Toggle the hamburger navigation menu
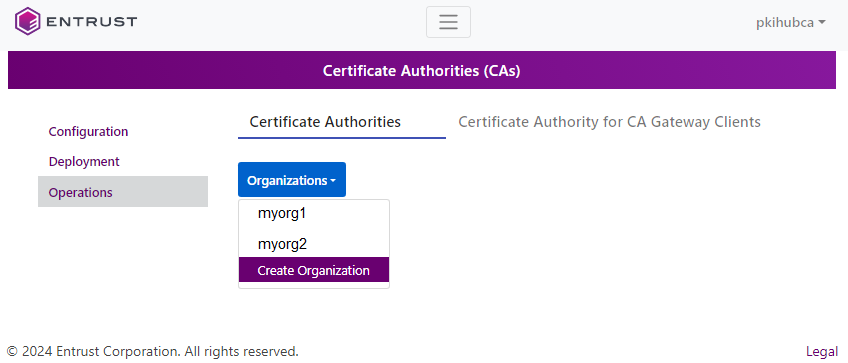 click(448, 22)
